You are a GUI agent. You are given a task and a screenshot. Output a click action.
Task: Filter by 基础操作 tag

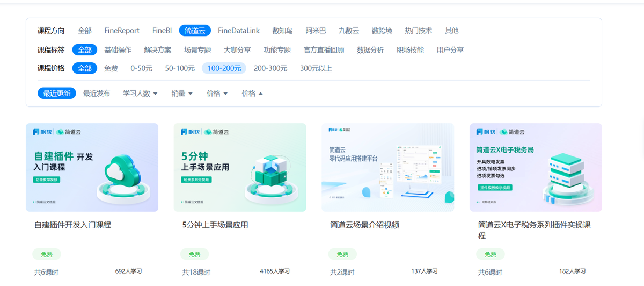tap(118, 50)
